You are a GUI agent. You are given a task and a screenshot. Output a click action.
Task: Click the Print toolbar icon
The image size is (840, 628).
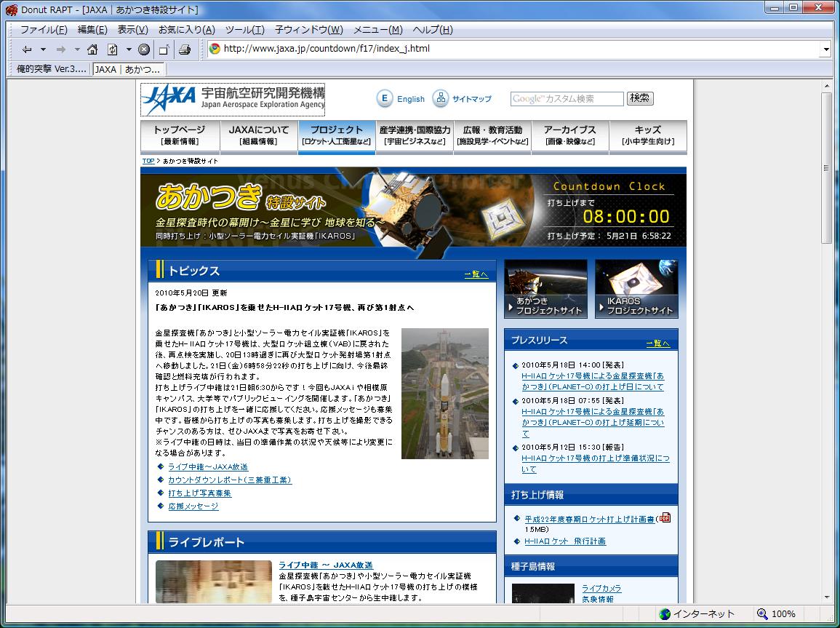coord(185,49)
